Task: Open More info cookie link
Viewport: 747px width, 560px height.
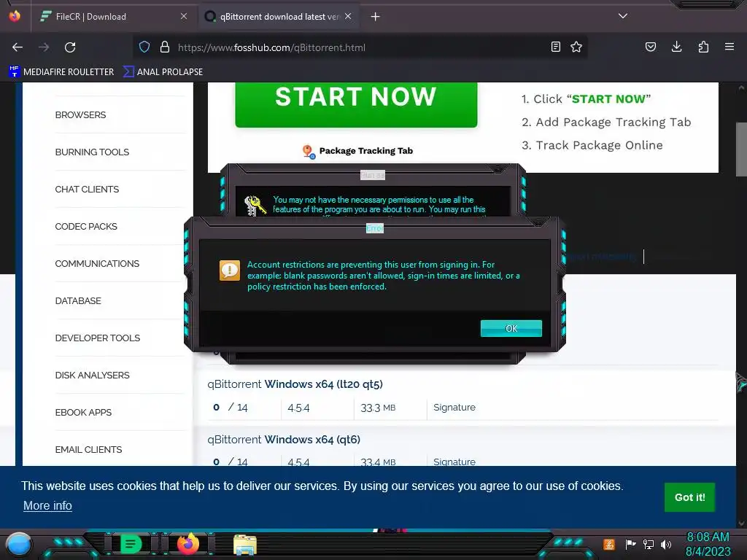Action: [x=47, y=506]
